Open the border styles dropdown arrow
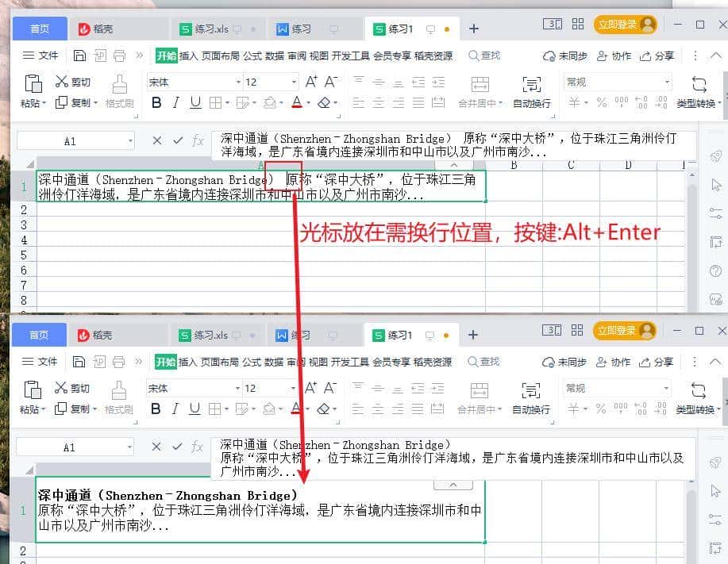Viewport: 728px width, 564px height. (227, 102)
